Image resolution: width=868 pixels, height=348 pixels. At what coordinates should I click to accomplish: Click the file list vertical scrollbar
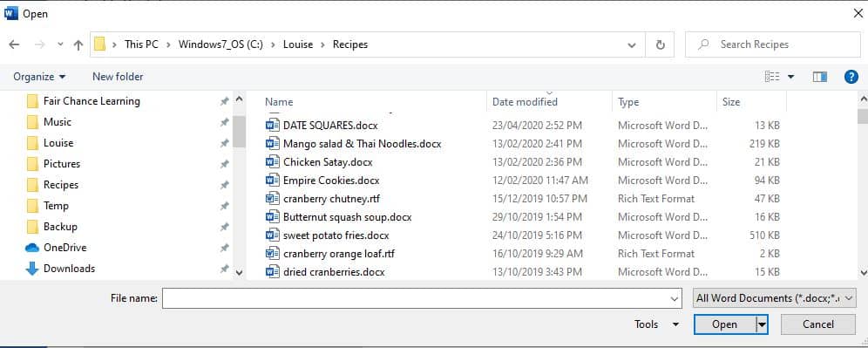(x=863, y=186)
